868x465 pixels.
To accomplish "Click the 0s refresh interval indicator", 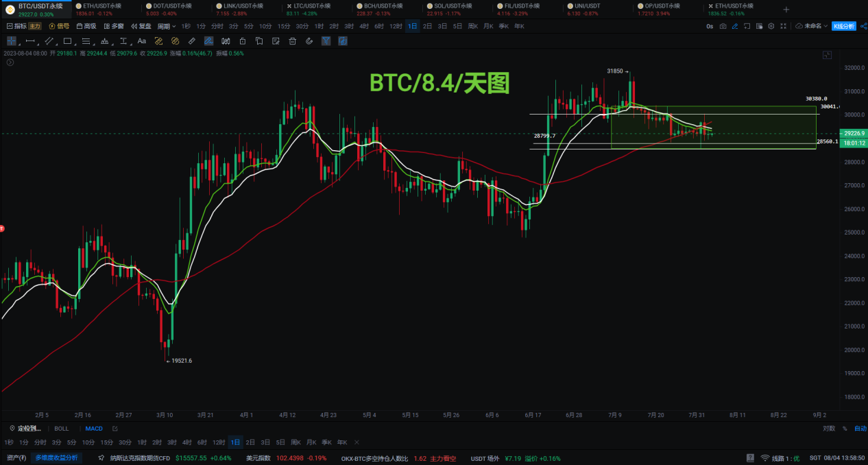I will [x=710, y=26].
